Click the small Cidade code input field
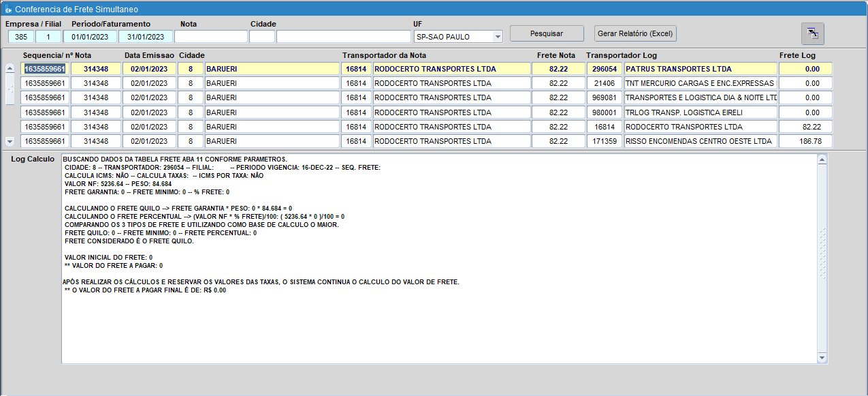The image size is (868, 396). pyautogui.click(x=261, y=37)
